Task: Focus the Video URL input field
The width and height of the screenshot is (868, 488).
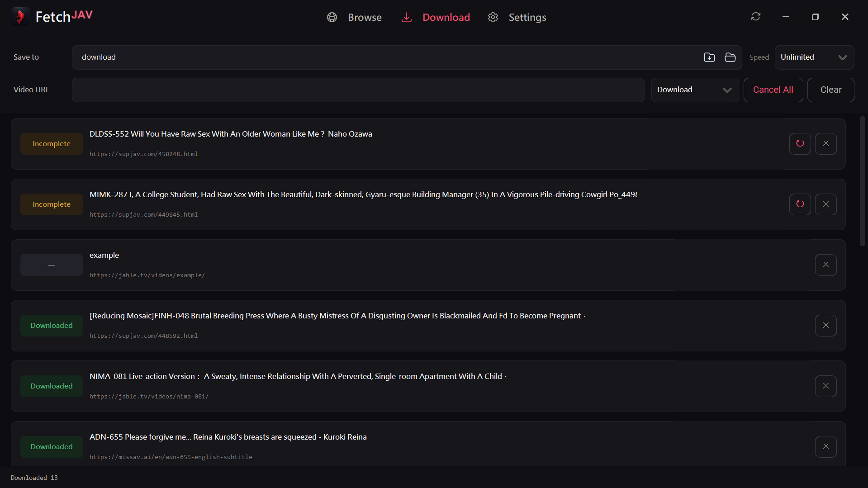Action: click(358, 90)
